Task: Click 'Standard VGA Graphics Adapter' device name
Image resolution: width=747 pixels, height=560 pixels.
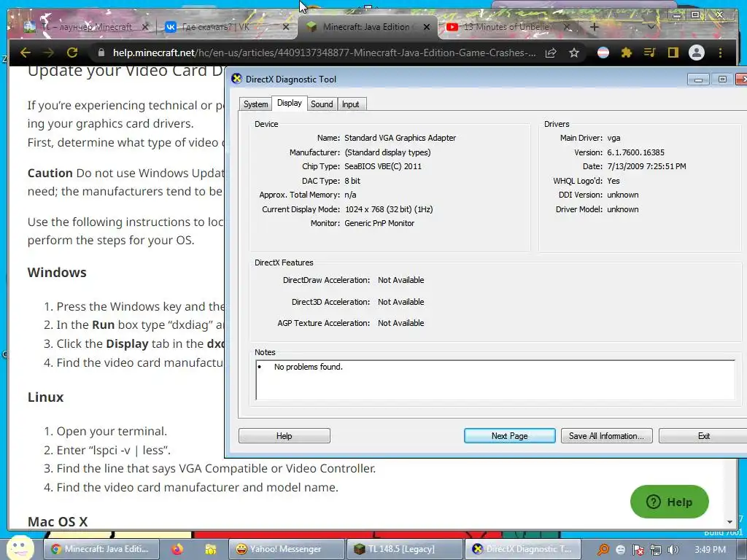Action: pos(400,138)
